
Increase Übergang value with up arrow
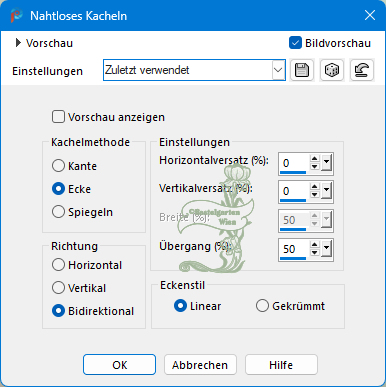pyautogui.click(x=315, y=245)
